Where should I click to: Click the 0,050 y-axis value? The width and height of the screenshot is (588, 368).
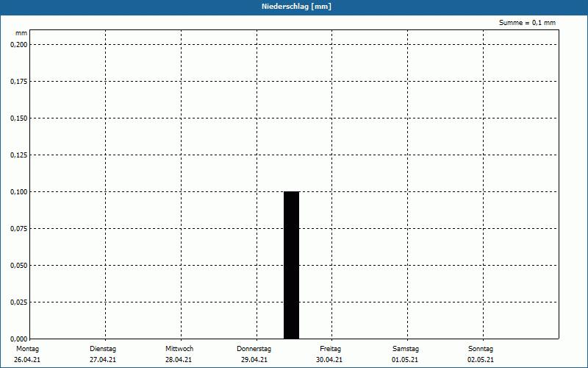19,266
